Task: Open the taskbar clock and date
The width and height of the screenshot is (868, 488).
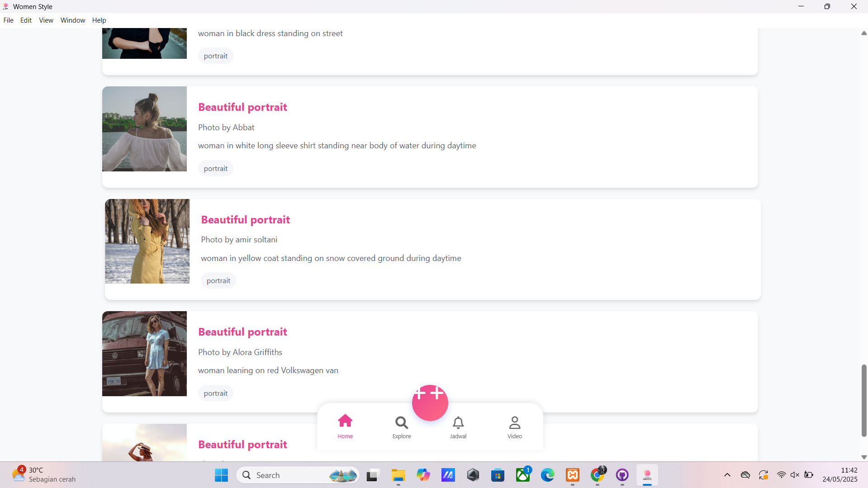Action: pyautogui.click(x=840, y=475)
